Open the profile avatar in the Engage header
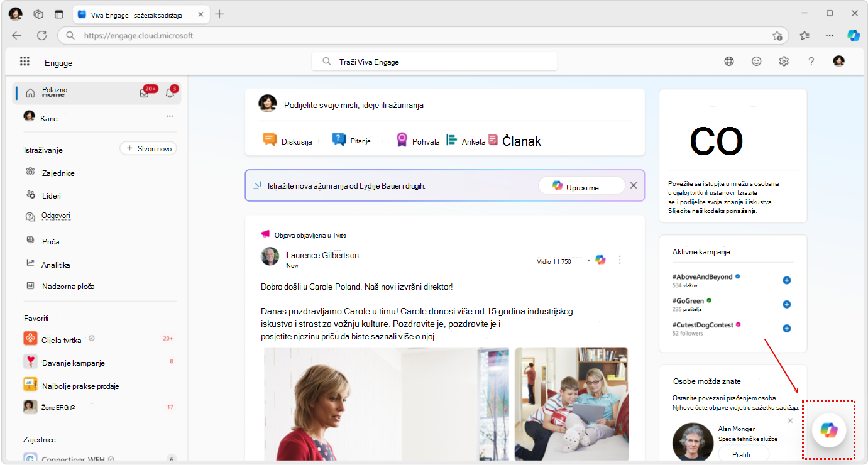Image resolution: width=868 pixels, height=465 pixels. (838, 61)
